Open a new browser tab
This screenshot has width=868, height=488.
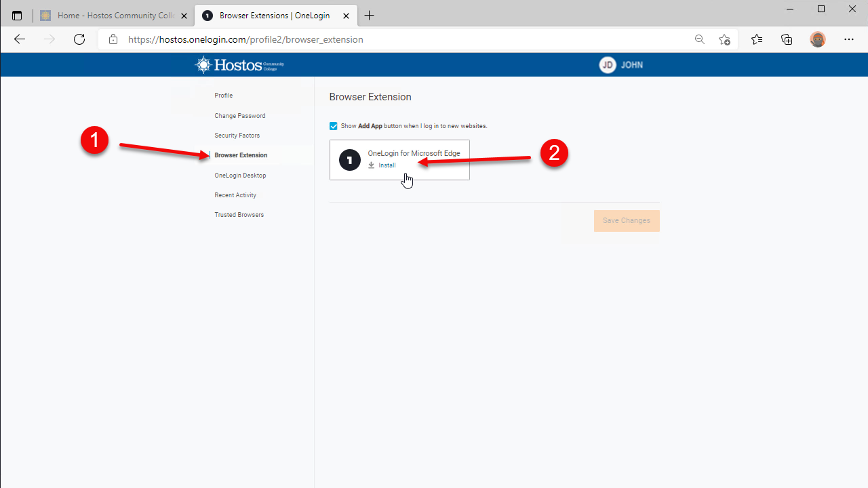click(370, 16)
